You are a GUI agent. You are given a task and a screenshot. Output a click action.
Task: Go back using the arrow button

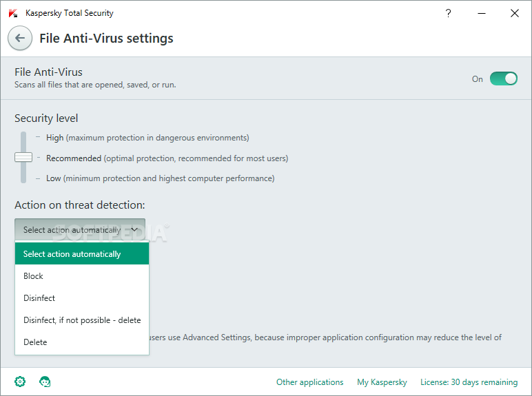(20, 38)
